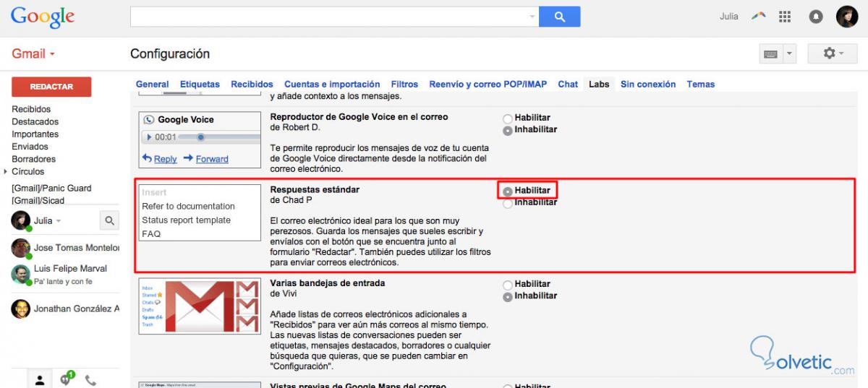Switch to the Filtros tab
Viewport: 868px width, 388px height.
pyautogui.click(x=404, y=85)
